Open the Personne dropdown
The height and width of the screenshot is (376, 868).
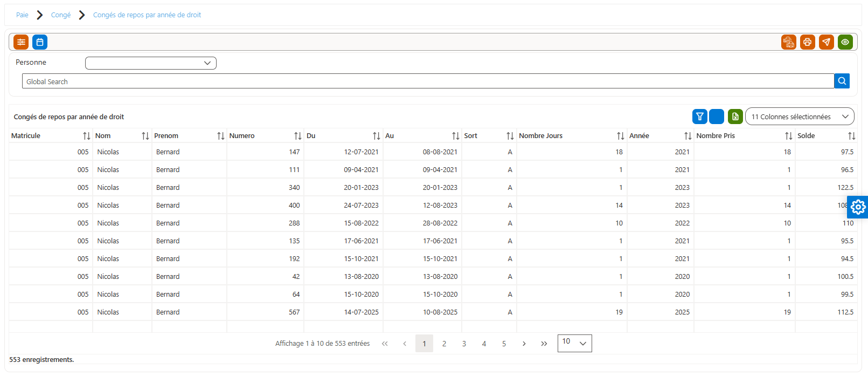click(151, 63)
